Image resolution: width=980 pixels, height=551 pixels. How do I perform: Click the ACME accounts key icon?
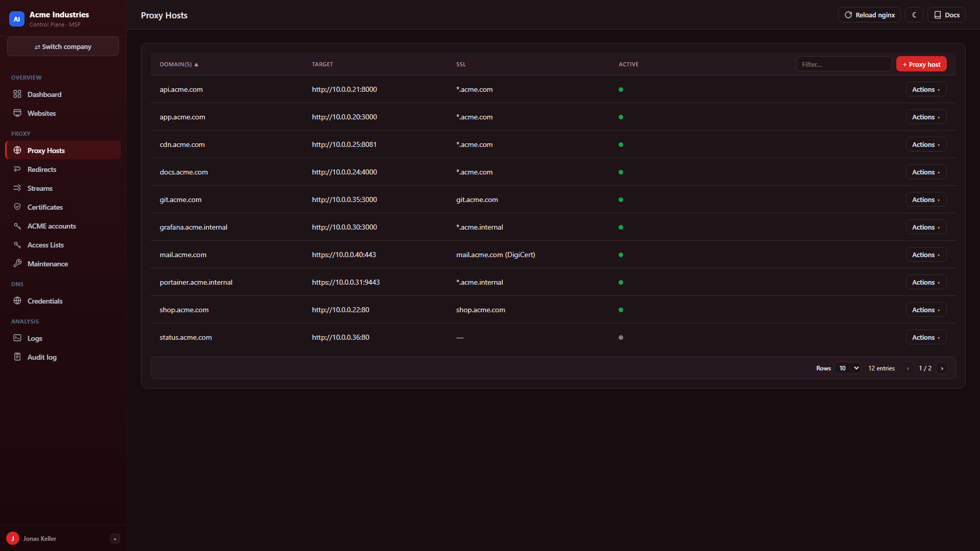[x=17, y=226]
